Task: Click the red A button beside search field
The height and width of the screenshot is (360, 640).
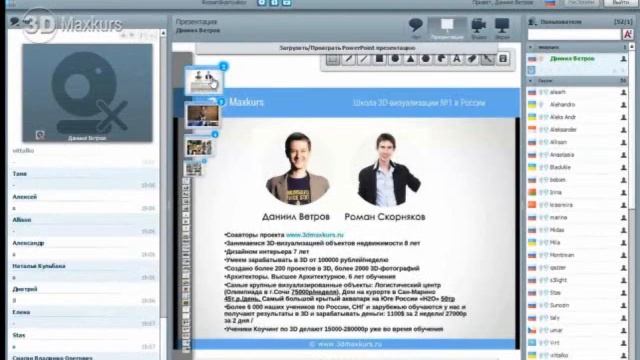Action: pyautogui.click(x=628, y=35)
